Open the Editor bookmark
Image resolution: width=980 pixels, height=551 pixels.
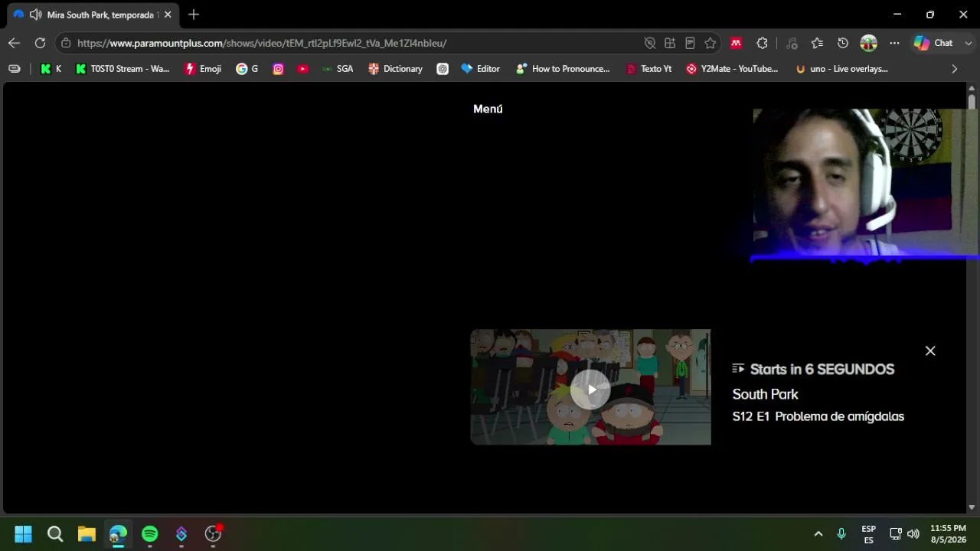480,69
